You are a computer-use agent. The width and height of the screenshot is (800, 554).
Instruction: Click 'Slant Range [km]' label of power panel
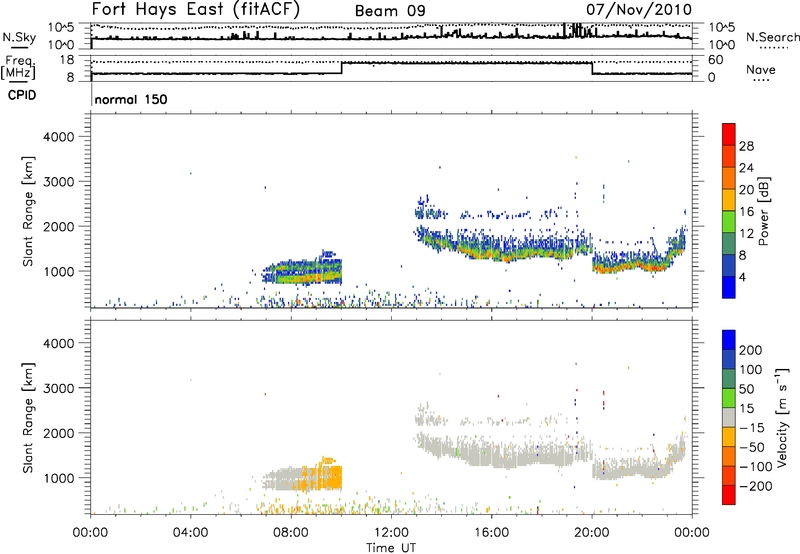[x=28, y=211]
